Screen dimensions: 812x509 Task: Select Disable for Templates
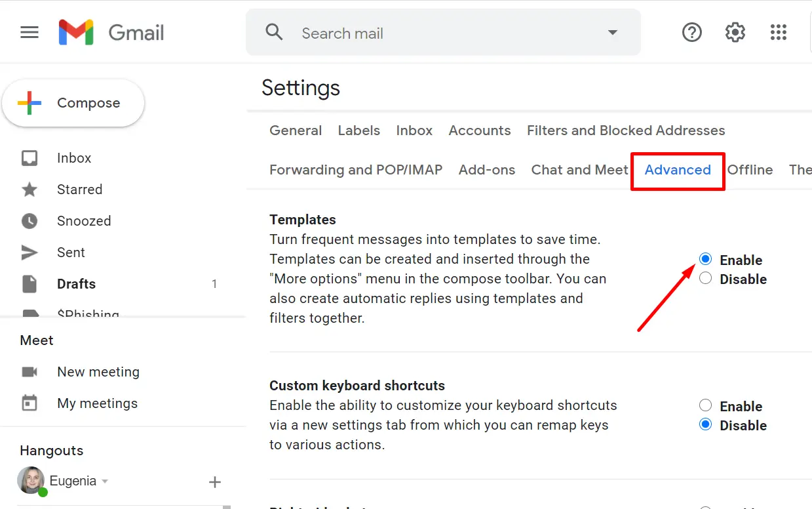click(x=705, y=278)
